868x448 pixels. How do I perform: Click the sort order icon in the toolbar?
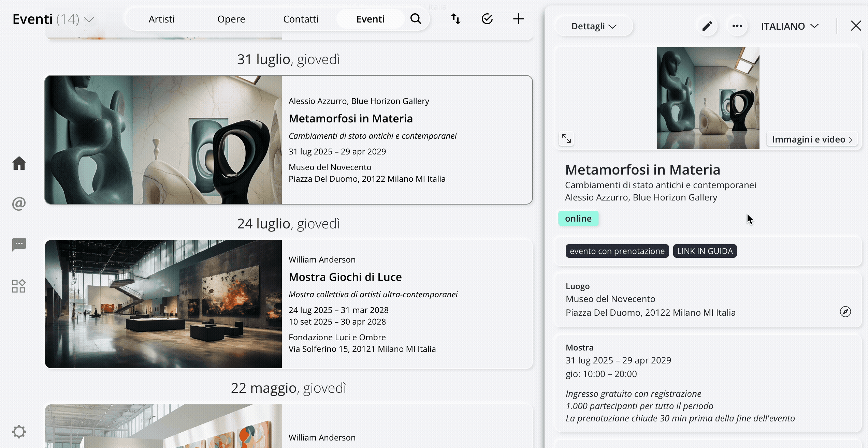pos(456,19)
